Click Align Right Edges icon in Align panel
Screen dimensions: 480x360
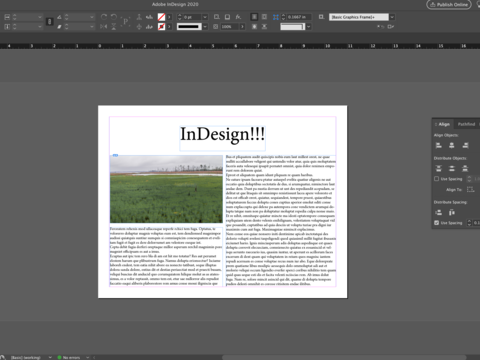[465, 145]
